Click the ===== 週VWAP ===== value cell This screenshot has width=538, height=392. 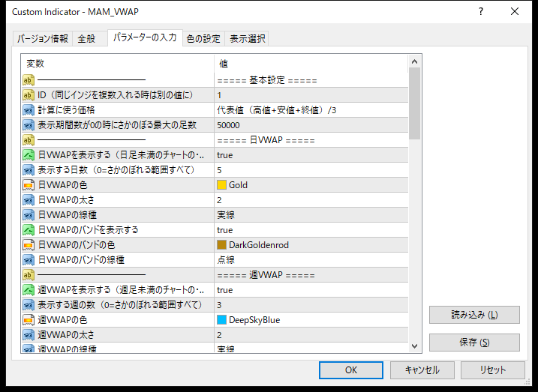(x=311, y=275)
